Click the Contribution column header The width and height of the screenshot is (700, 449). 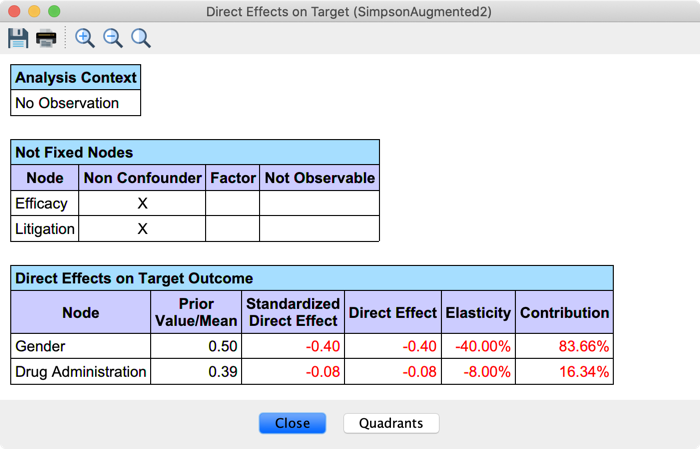click(564, 312)
